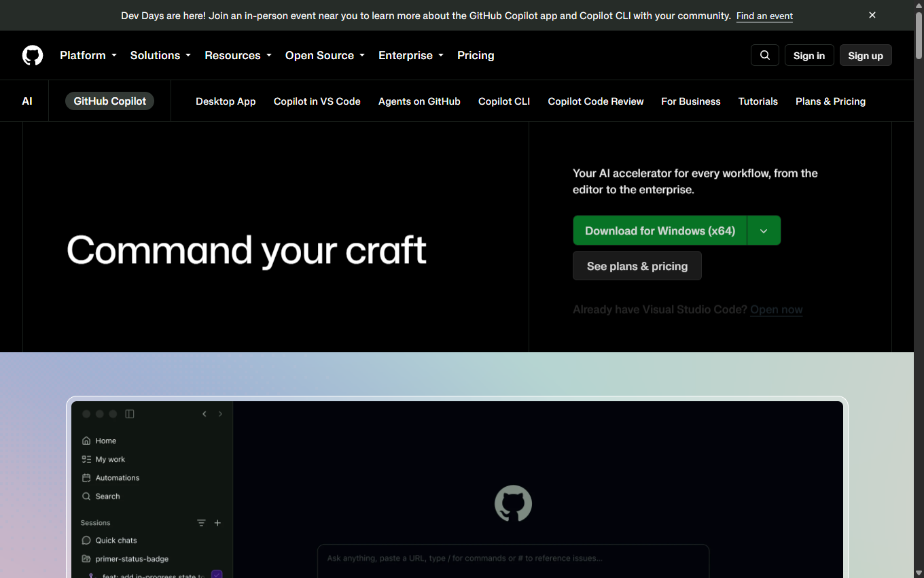
Task: Click the large Octocat logo in preview
Action: (x=513, y=503)
